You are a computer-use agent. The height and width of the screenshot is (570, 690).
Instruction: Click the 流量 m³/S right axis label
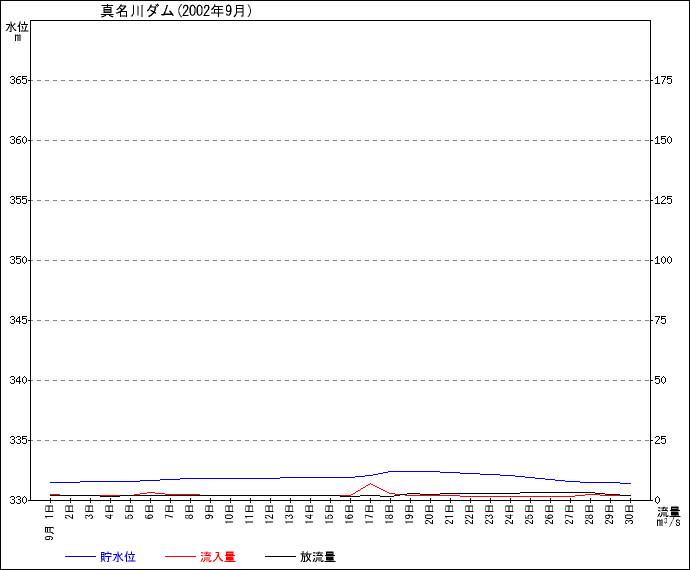[x=668, y=516]
